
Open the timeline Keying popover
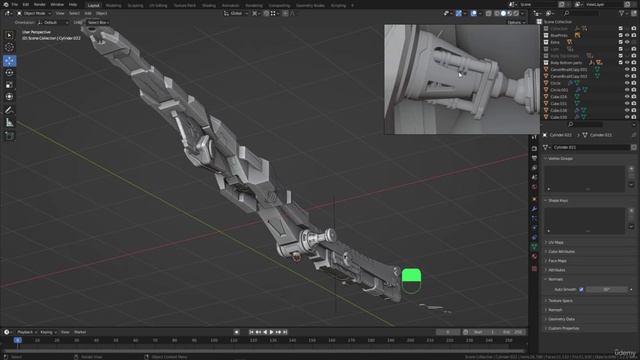(48, 332)
